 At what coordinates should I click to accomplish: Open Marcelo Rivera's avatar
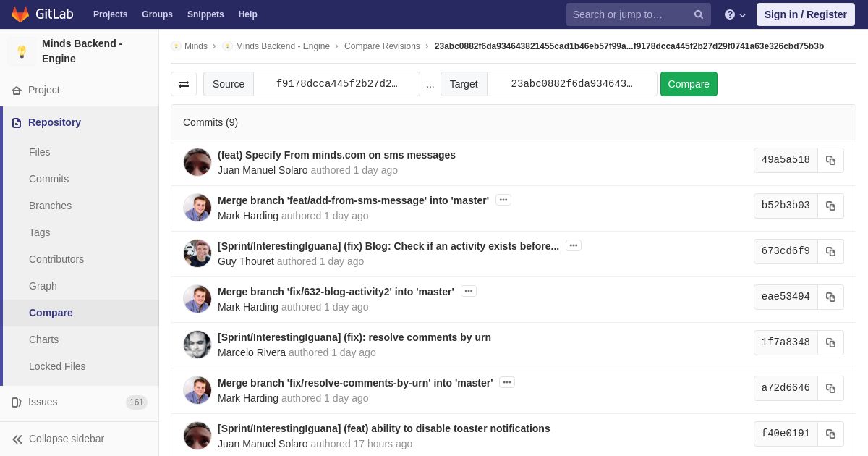[x=197, y=345]
